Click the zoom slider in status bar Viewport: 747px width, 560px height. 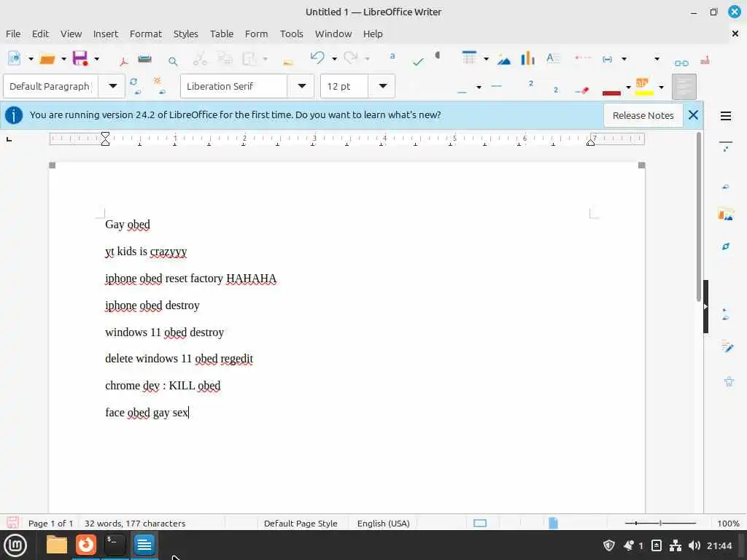pyautogui.click(x=660, y=523)
